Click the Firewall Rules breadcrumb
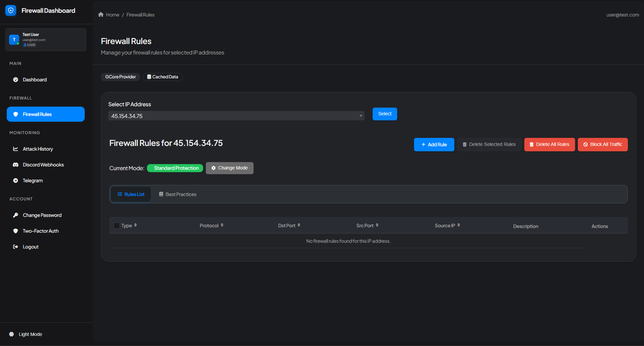 (141, 15)
